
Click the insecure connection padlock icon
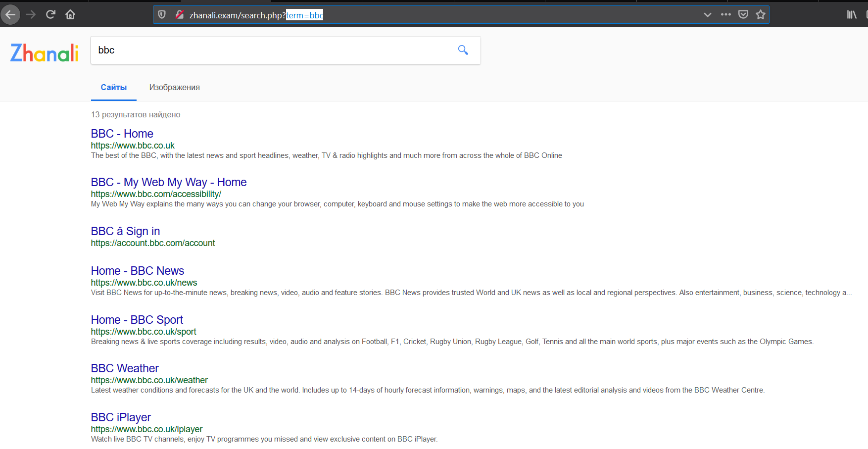point(180,15)
